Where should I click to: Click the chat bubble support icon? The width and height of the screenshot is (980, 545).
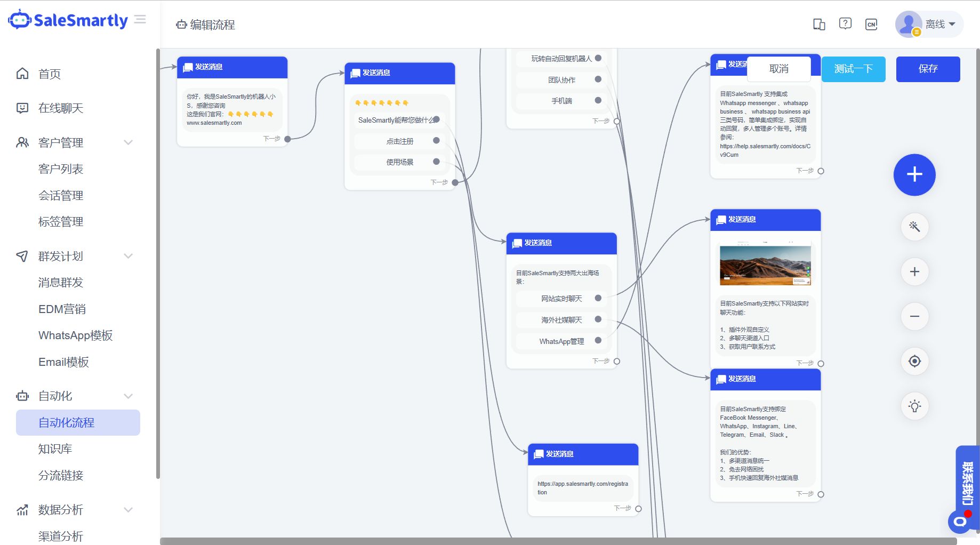tap(960, 522)
